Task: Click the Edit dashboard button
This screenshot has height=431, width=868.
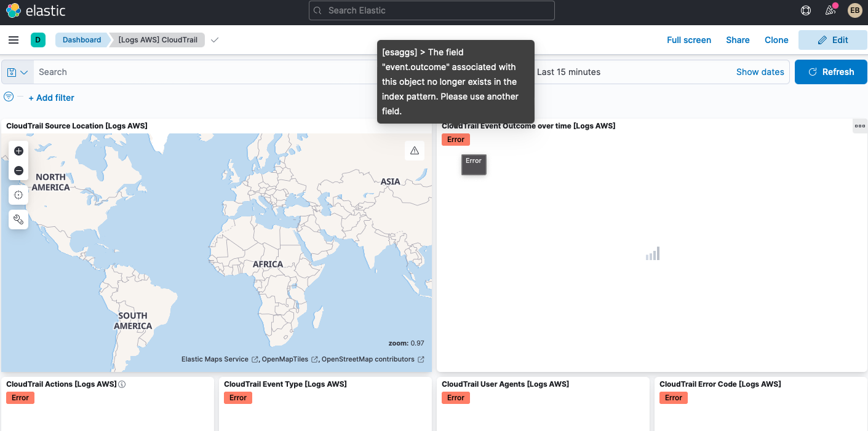Action: tap(832, 40)
